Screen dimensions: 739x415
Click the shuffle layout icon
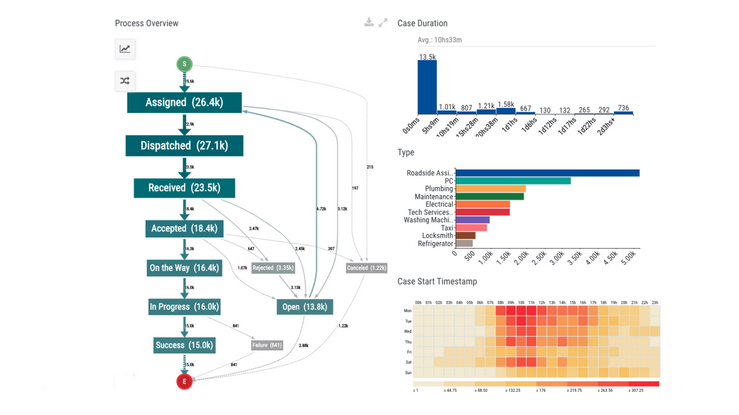(x=126, y=81)
